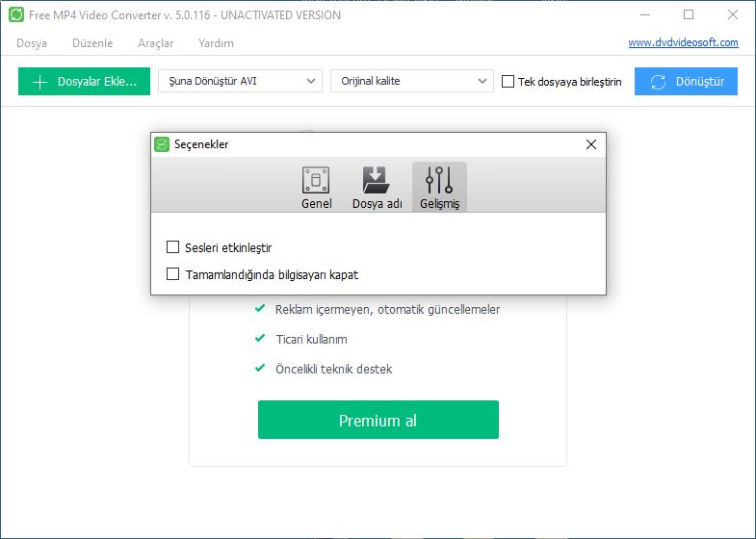Click the 'Öncelikli teknik destek' text

pos(334,369)
